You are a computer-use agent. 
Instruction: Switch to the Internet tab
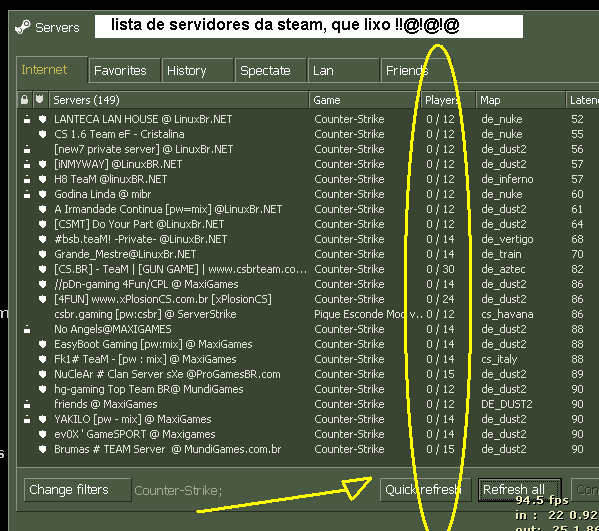(x=52, y=70)
